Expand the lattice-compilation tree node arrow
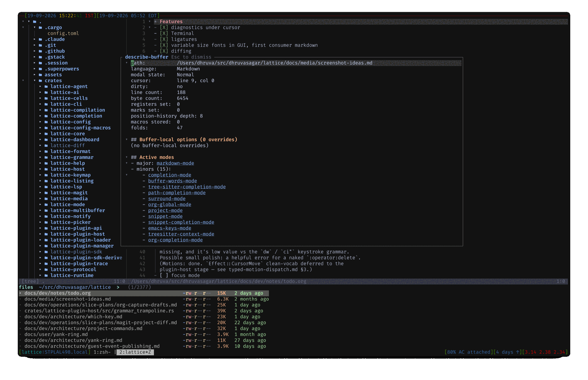 point(40,110)
